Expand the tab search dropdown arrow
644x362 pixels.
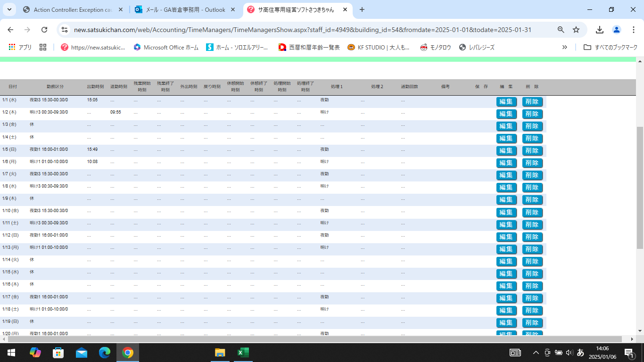click(9, 9)
